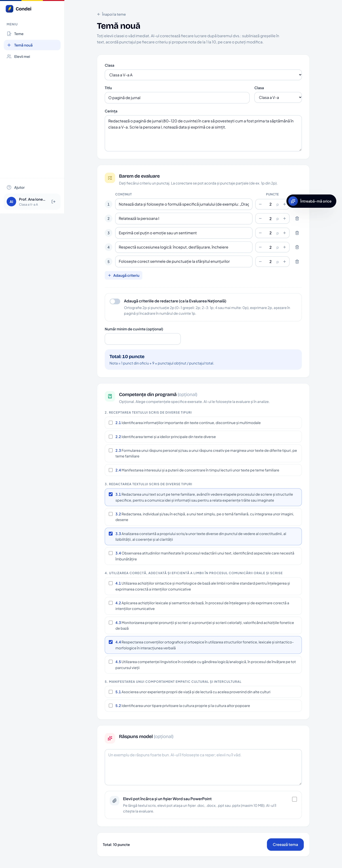Decrease points for criterion 3

[260, 233]
